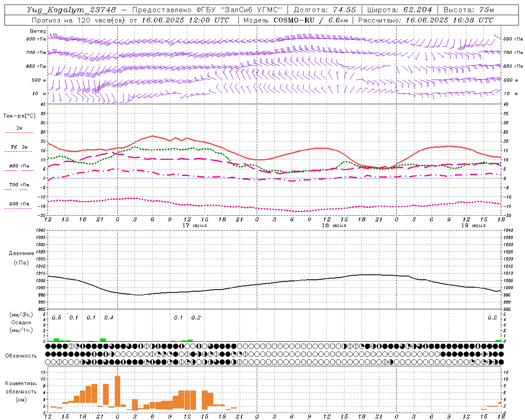Click the 18 июня date label
The height and width of the screenshot is (420, 525).
334,226
